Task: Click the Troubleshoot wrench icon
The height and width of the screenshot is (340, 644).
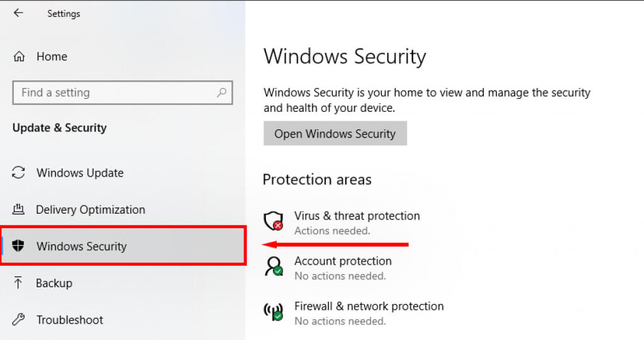Action: pos(19,320)
